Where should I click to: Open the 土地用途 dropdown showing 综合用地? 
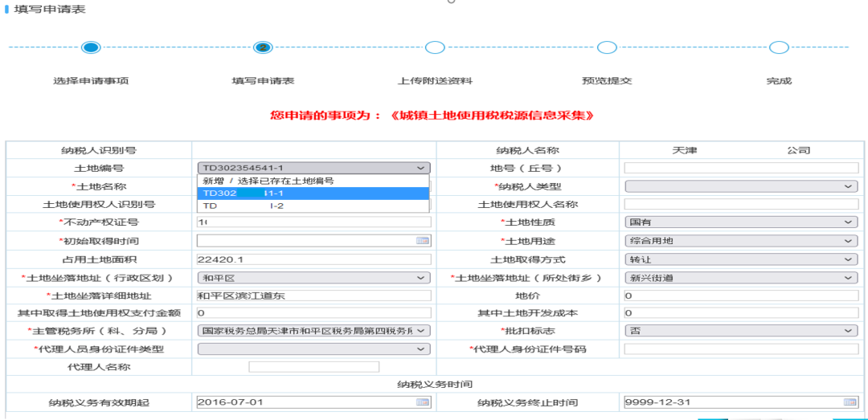[741, 241]
